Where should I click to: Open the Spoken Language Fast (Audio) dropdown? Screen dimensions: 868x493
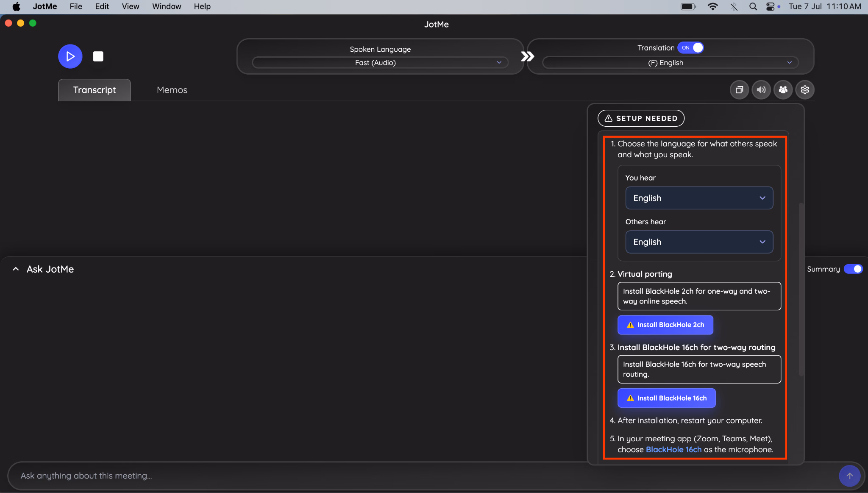[380, 63]
